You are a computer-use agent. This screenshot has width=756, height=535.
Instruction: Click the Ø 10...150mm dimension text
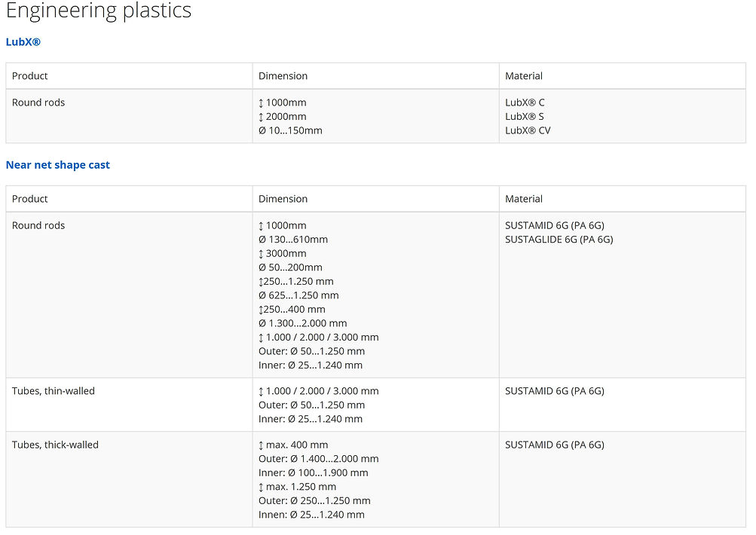tap(290, 130)
